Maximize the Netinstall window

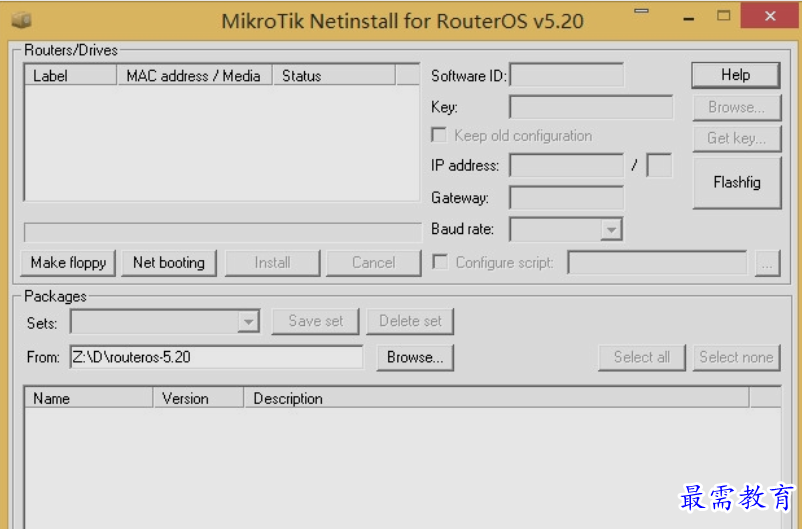coord(723,16)
